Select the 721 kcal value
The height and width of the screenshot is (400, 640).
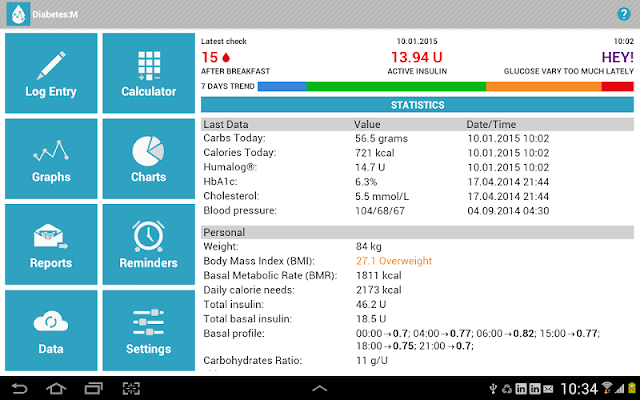375,153
